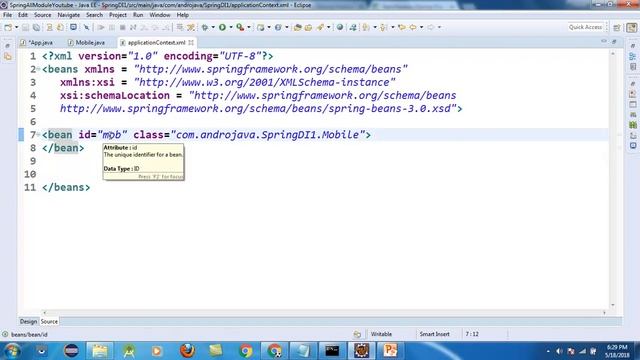Click the Open Perspective icon
Viewport: 640px width, 360px height.
click(617, 27)
